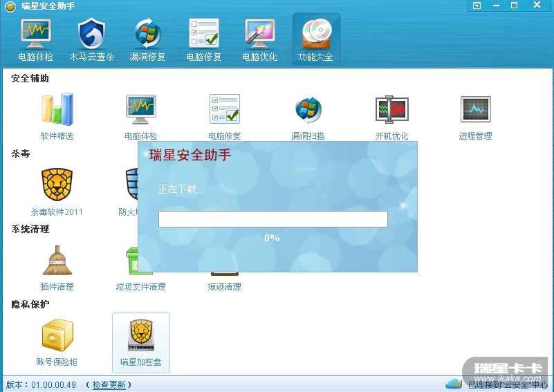Screen dimensions: 554x392
Task: Click the 安全辅助 section heading
Action: (30, 78)
